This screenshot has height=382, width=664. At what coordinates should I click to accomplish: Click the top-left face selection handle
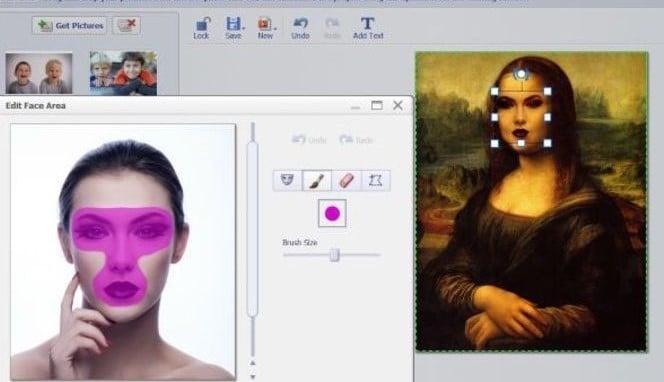point(494,91)
